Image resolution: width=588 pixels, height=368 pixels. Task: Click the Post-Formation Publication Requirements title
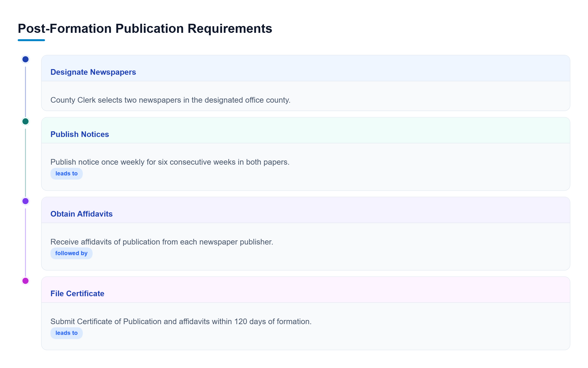coord(145,28)
